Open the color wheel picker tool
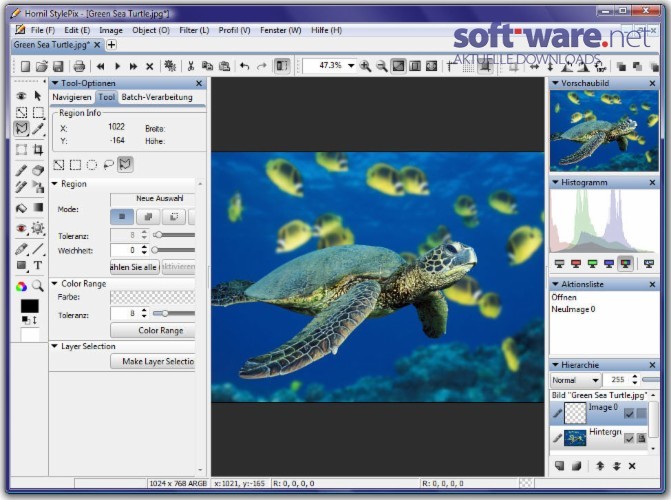Image resolution: width=671 pixels, height=500 pixels. [x=21, y=286]
